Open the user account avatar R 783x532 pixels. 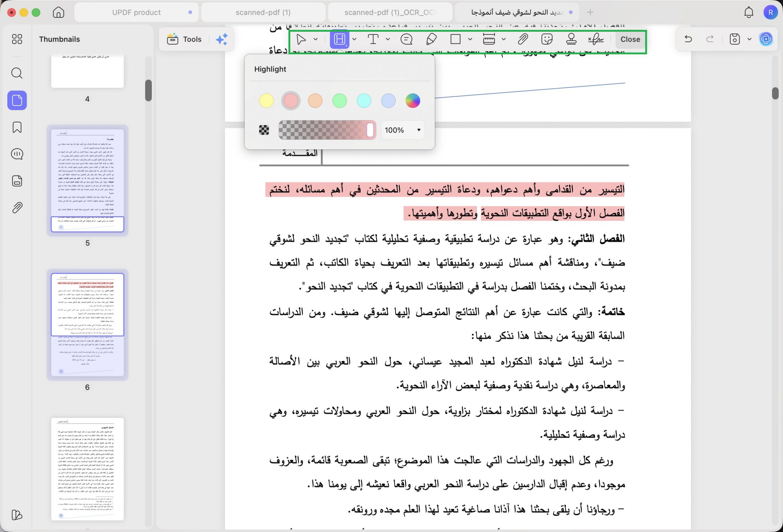pyautogui.click(x=770, y=13)
